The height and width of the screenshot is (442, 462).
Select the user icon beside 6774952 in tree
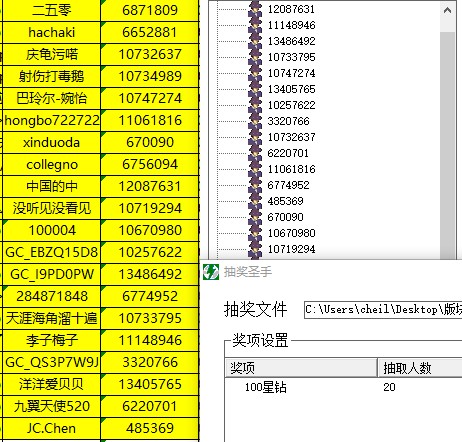(255, 185)
